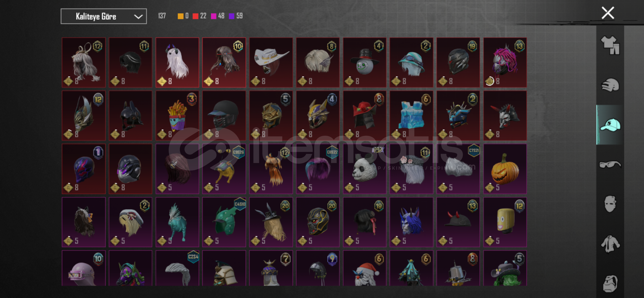This screenshot has width=644, height=298.
Task: Select the panda head helmet item
Action: coord(365,169)
